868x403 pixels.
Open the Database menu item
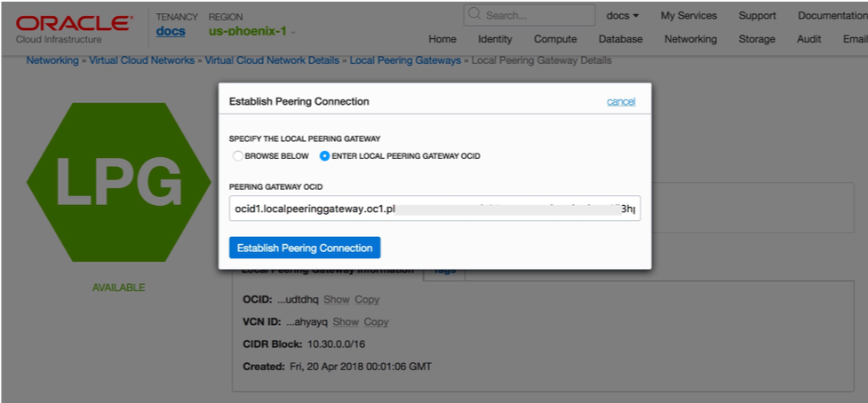[620, 39]
